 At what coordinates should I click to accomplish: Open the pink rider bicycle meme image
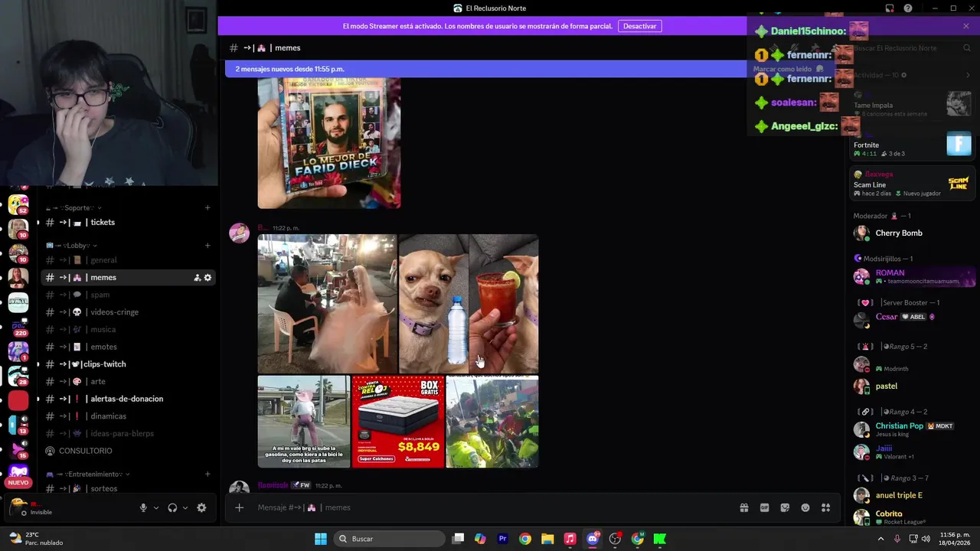(304, 422)
